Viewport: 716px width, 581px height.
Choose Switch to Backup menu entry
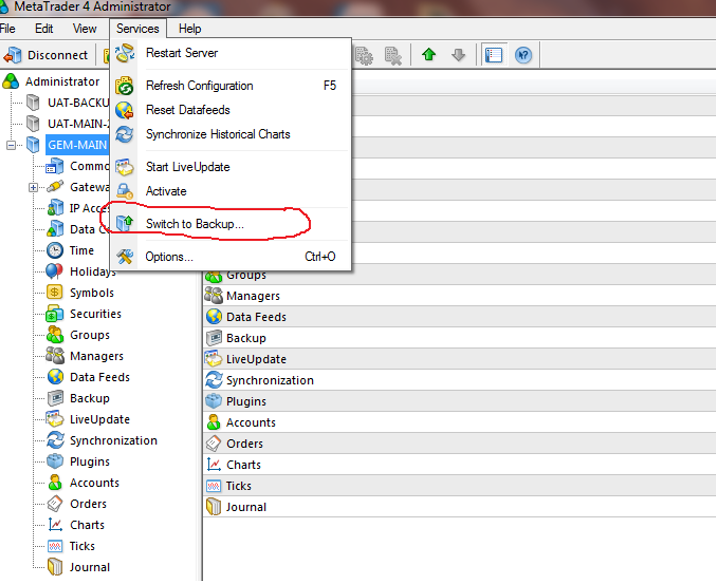231,224
